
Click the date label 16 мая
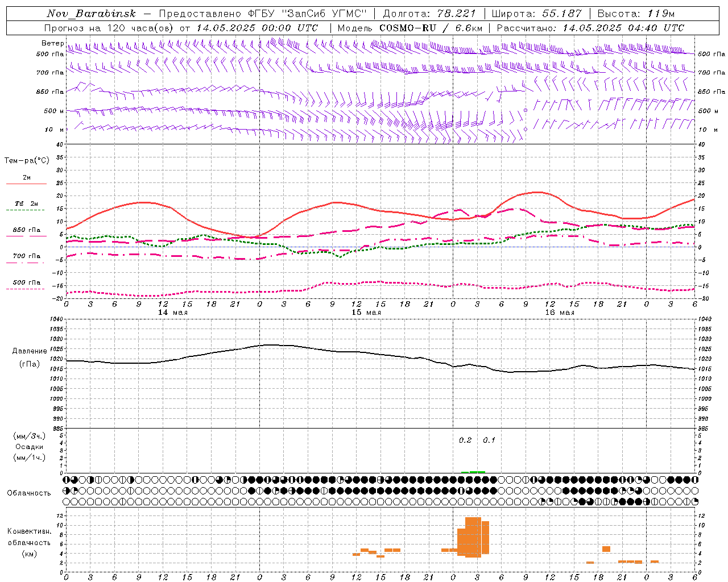pos(560,313)
